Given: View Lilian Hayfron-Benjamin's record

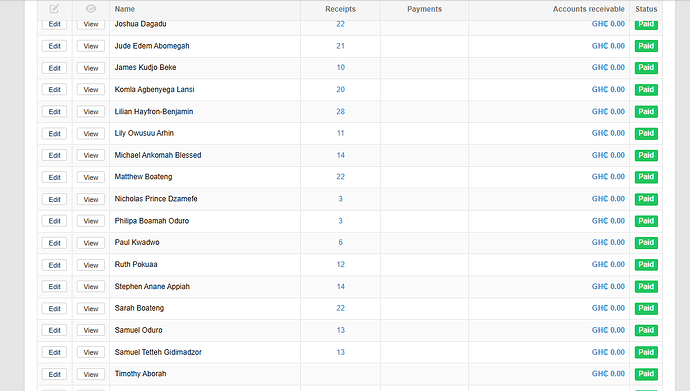Looking at the screenshot, I should tap(91, 111).
